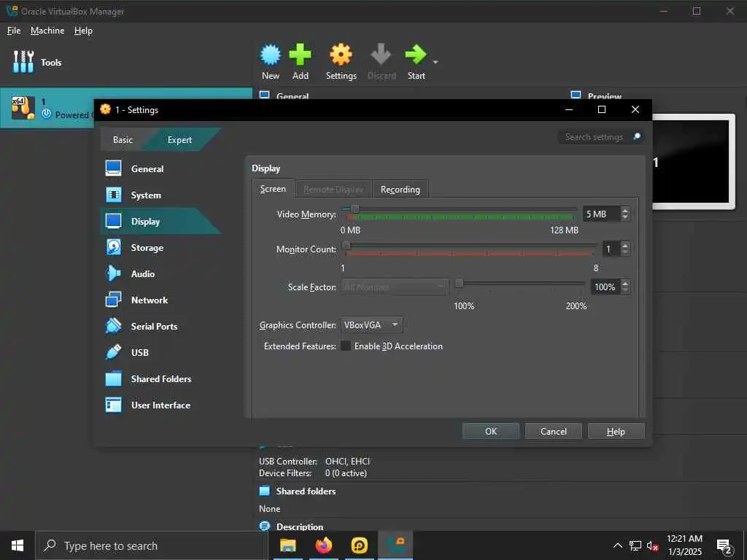
Task: Enable 3D Acceleration checkbox
Action: 346,346
